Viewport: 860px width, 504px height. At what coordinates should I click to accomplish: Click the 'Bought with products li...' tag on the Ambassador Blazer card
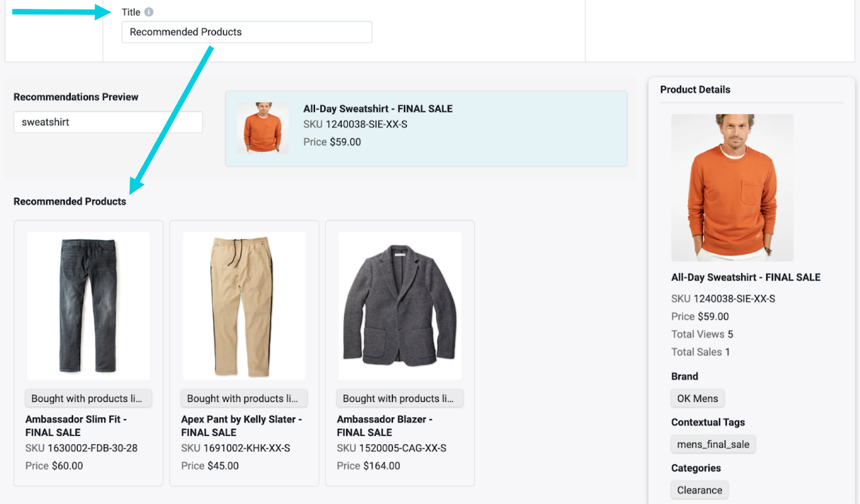[400, 398]
